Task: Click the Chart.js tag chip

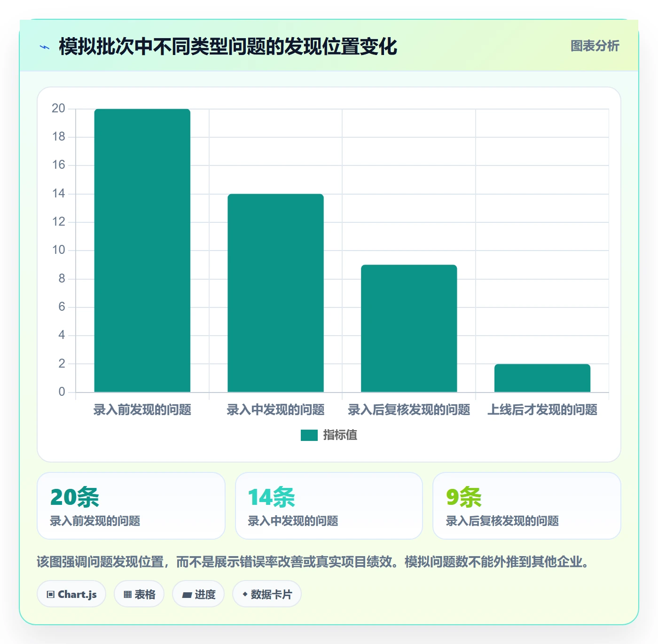Action: [71, 594]
